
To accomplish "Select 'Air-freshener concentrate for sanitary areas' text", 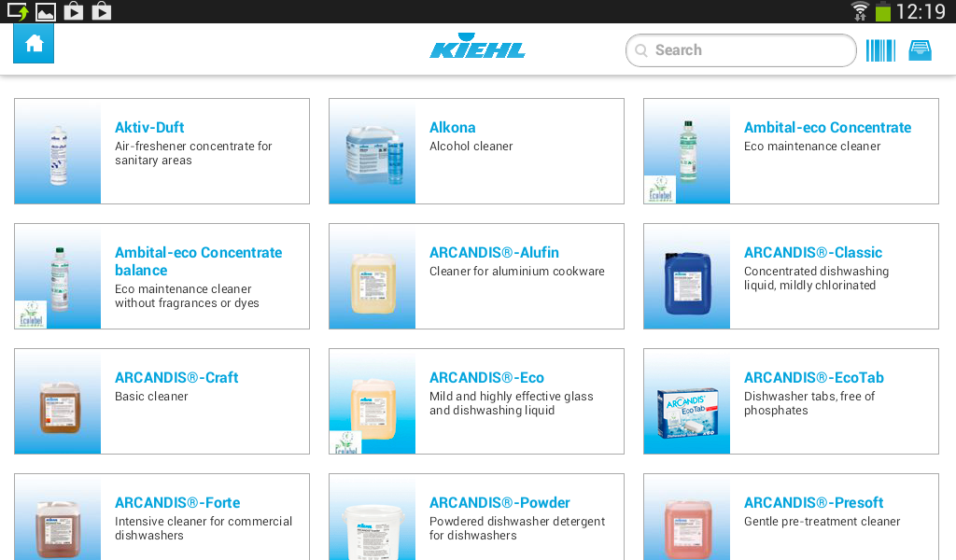I will (193, 153).
